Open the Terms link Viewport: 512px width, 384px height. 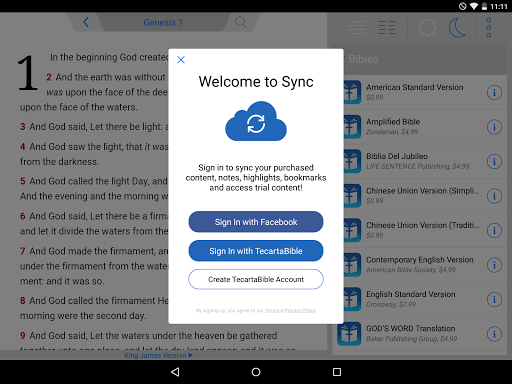pos(272,311)
